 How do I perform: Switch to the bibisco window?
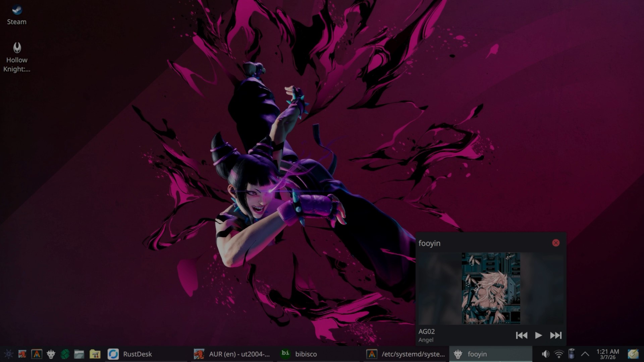click(x=319, y=354)
